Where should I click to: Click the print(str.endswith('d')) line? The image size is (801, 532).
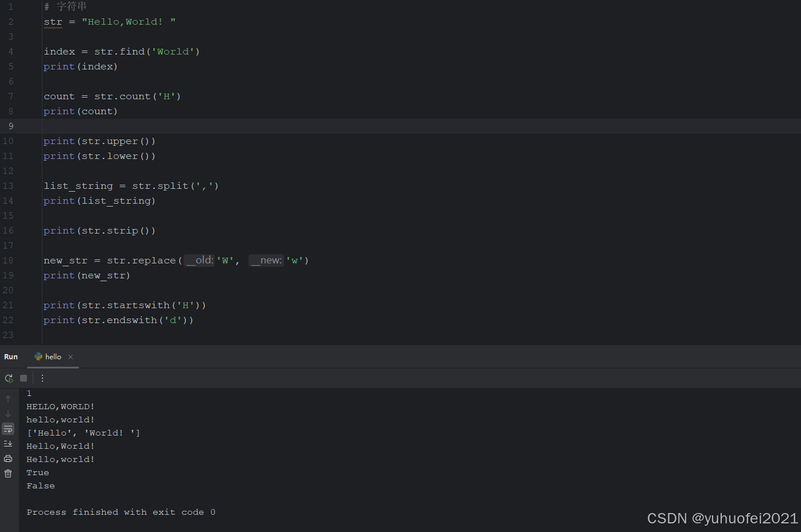point(119,320)
